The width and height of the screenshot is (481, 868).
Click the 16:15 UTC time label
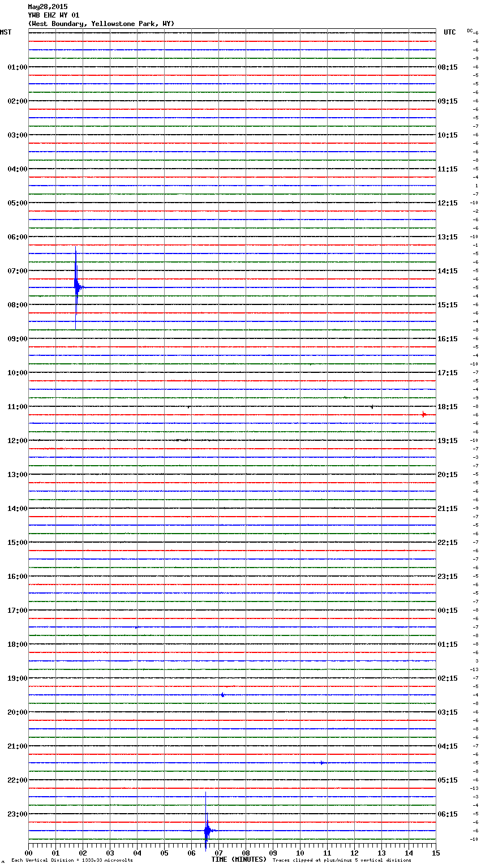tap(448, 339)
